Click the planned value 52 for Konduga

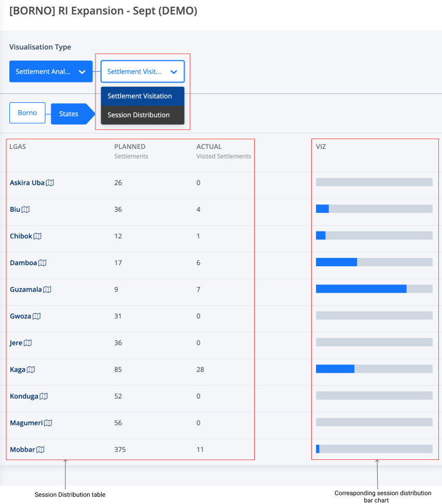(118, 397)
